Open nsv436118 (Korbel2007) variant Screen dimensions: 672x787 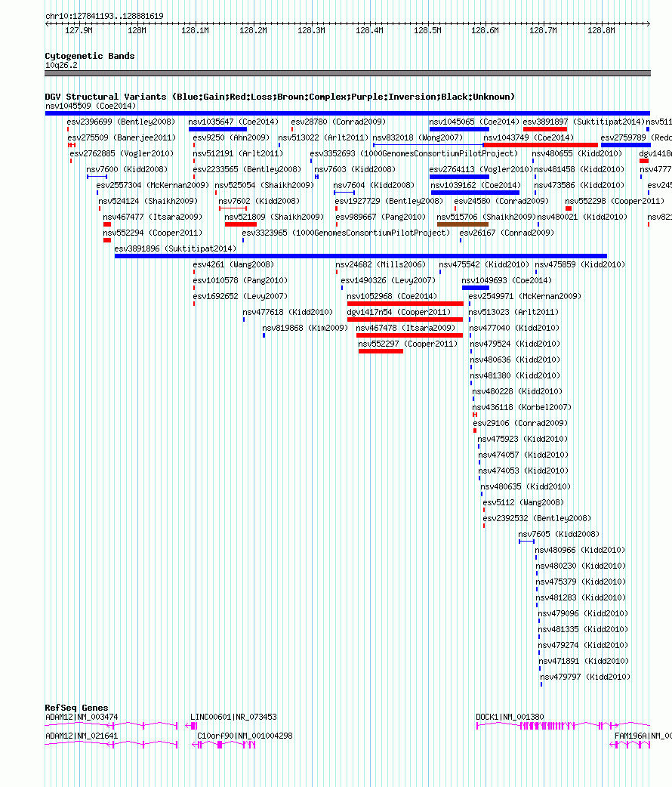(x=522, y=408)
